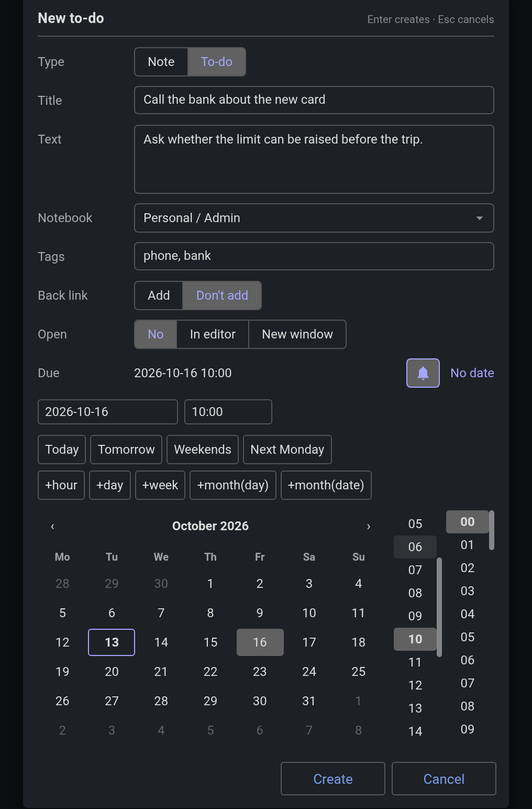
Task: Choose minute 00 in time picker
Action: pyautogui.click(x=468, y=522)
